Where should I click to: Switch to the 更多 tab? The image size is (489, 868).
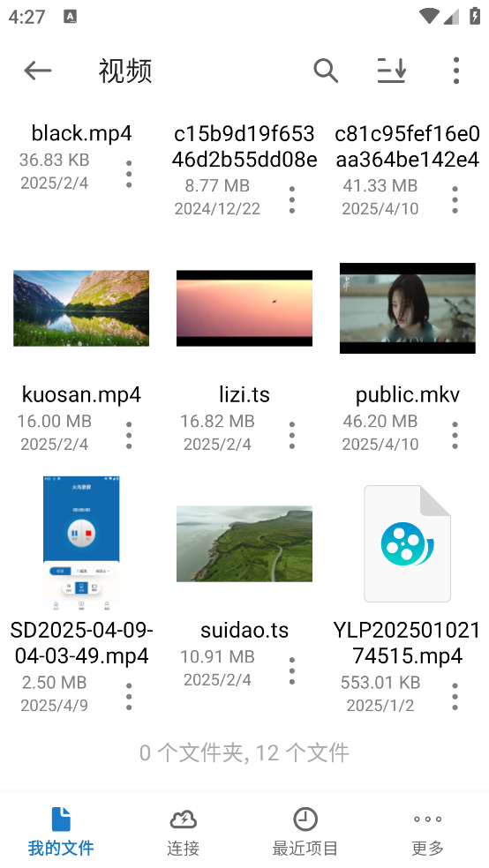coord(427,830)
